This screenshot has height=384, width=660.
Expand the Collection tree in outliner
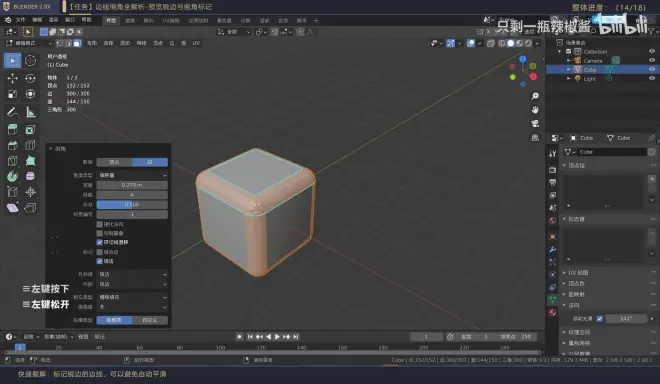pos(559,51)
